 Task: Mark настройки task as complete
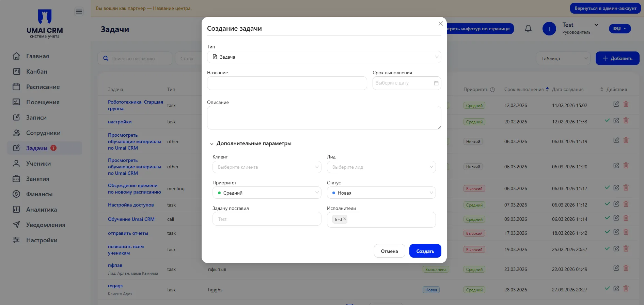607,120
